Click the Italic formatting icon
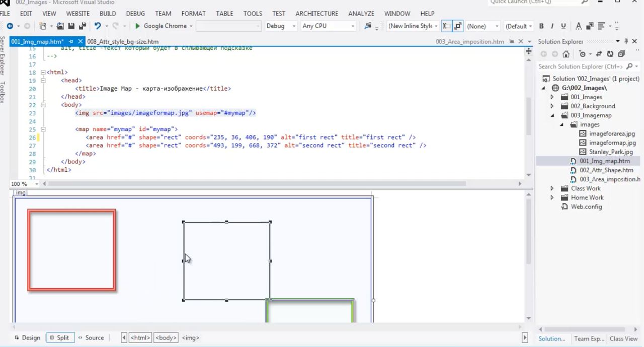The height and width of the screenshot is (347, 644). click(552, 26)
